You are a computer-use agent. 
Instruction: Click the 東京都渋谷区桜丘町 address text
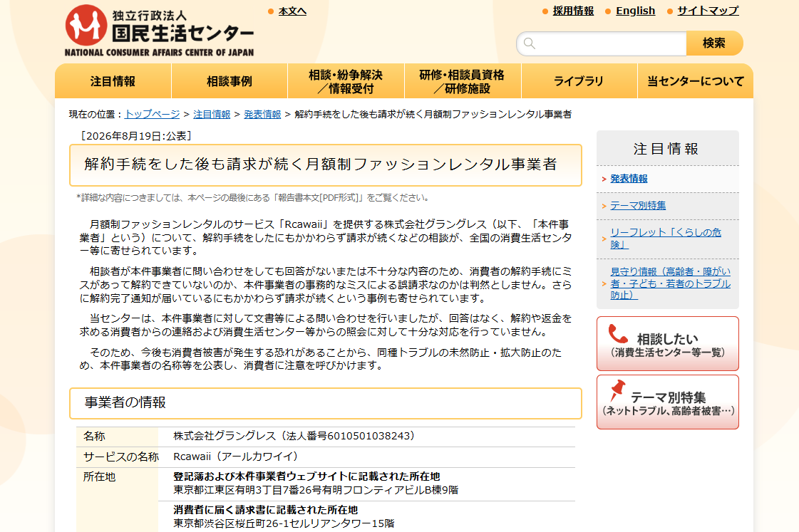pos(284,523)
